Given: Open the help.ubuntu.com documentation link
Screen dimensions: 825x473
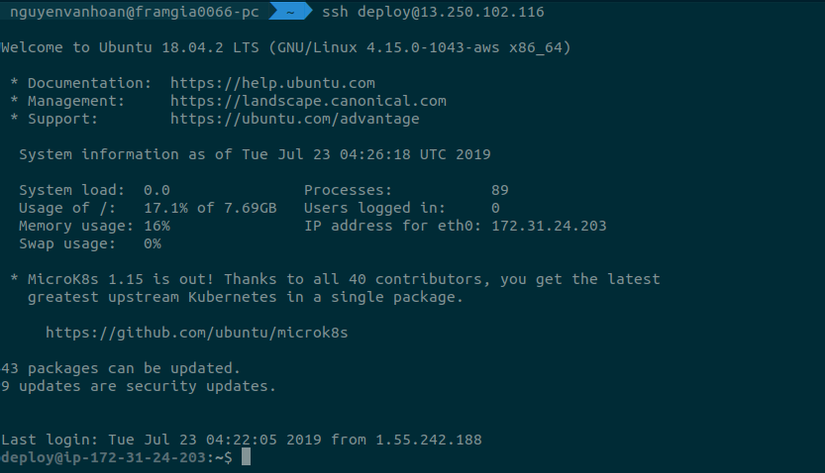Looking at the screenshot, I should 272,83.
